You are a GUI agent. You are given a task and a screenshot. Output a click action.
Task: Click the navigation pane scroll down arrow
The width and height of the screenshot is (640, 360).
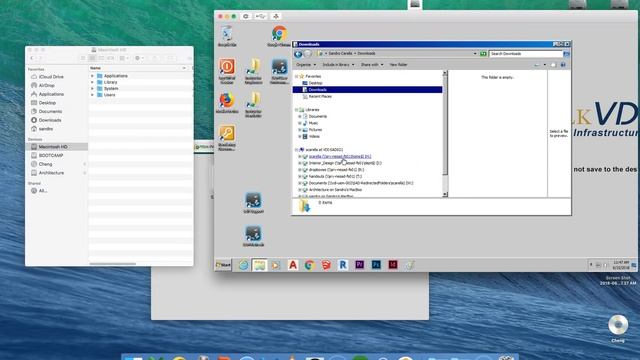click(445, 195)
